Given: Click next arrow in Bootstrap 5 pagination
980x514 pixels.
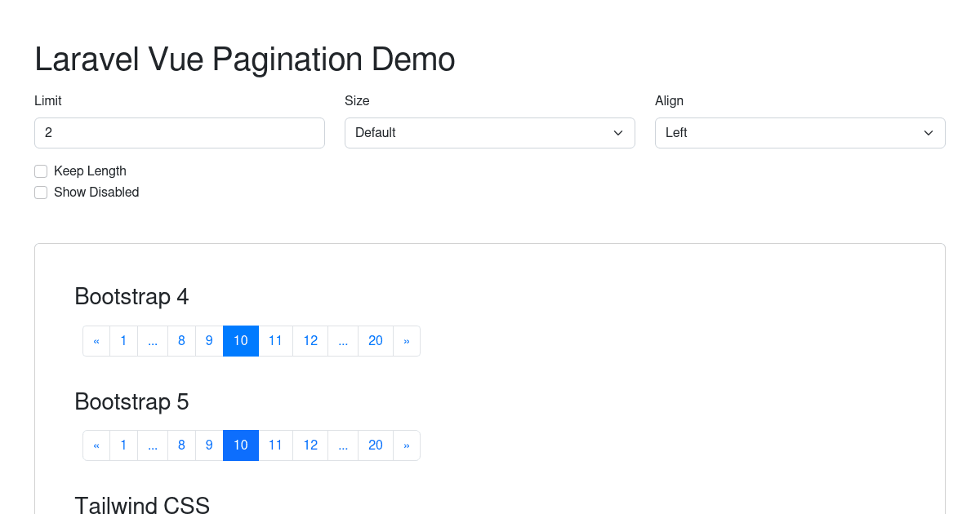Looking at the screenshot, I should pos(407,445).
